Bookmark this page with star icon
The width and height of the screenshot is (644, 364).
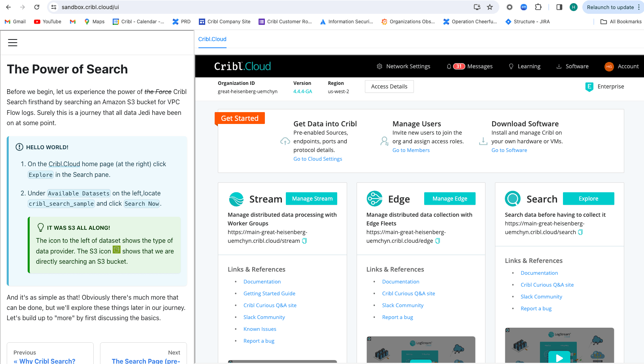pyautogui.click(x=490, y=7)
